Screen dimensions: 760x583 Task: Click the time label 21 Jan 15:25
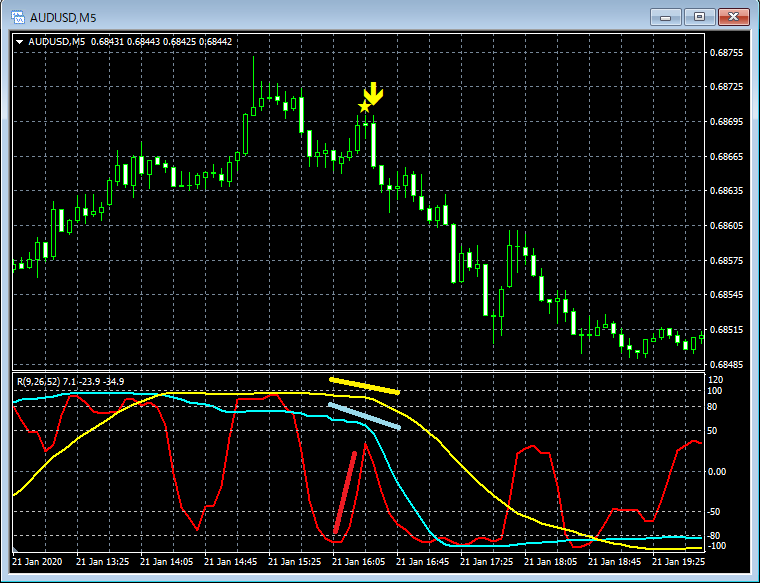pos(294,562)
